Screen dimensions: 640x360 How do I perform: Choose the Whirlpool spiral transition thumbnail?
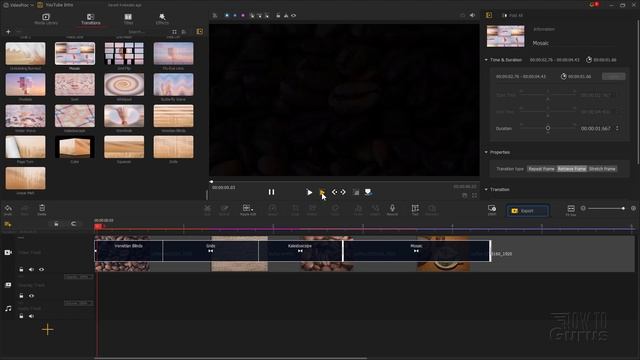point(124,84)
